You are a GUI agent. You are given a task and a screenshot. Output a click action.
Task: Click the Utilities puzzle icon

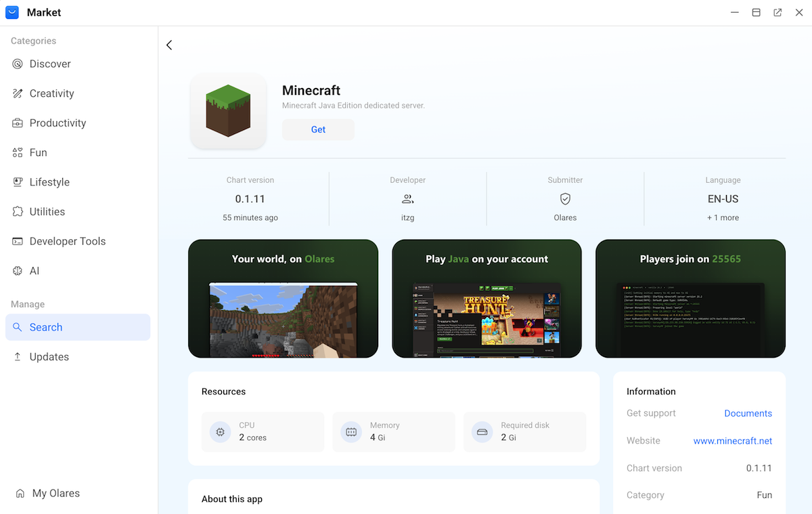pos(18,211)
